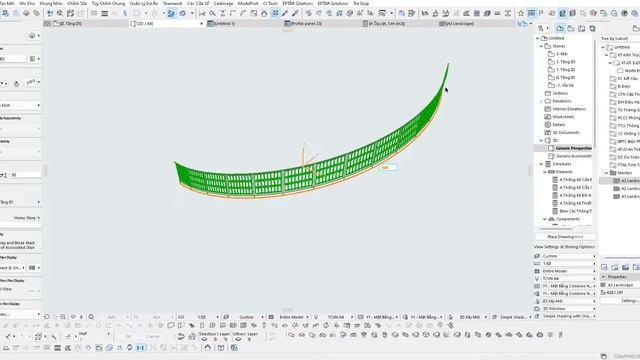This screenshot has height=360, width=640.
Task: Toggle the highlighted grid snap icon in toolbar
Action: [276, 13]
